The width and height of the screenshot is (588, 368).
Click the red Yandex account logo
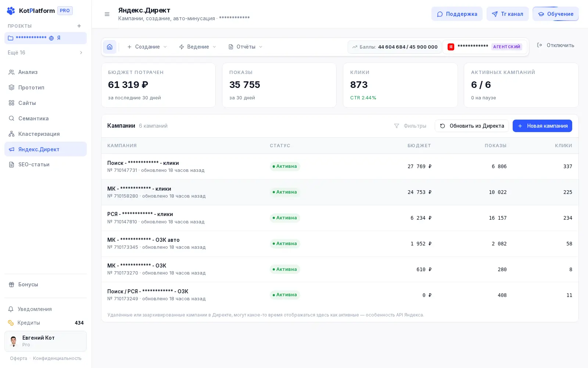(x=451, y=47)
